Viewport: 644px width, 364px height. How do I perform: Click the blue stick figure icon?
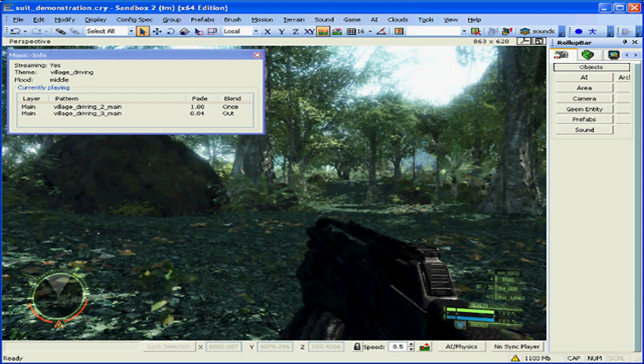[x=593, y=31]
